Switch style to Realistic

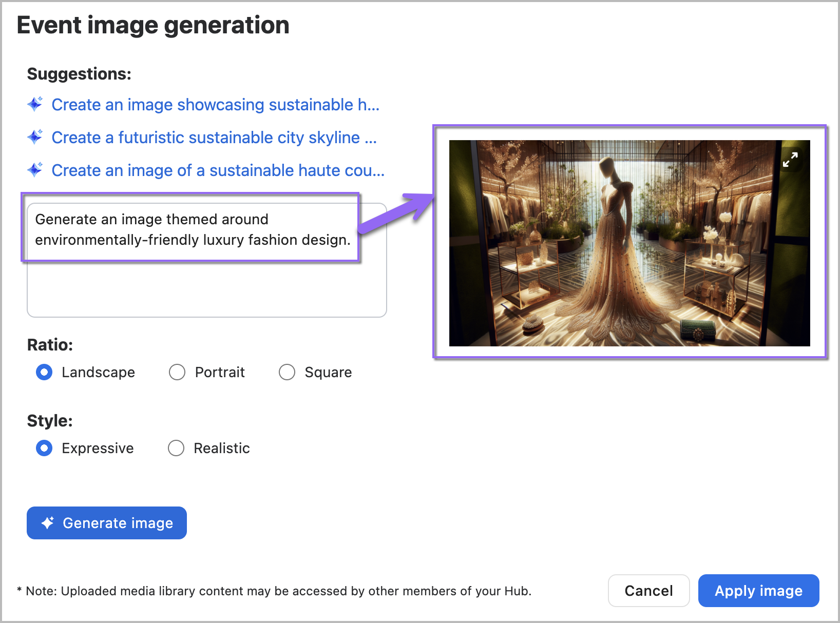point(176,448)
